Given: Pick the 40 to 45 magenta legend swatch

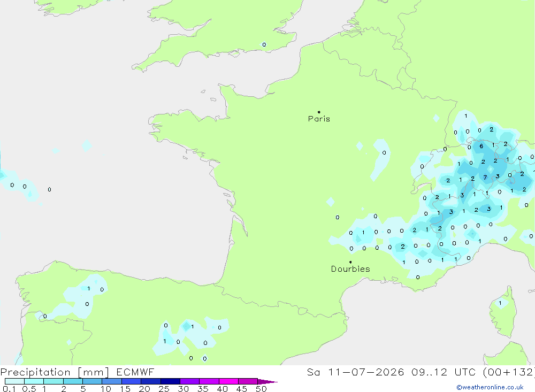Looking at the screenshot, I should 228,381.
